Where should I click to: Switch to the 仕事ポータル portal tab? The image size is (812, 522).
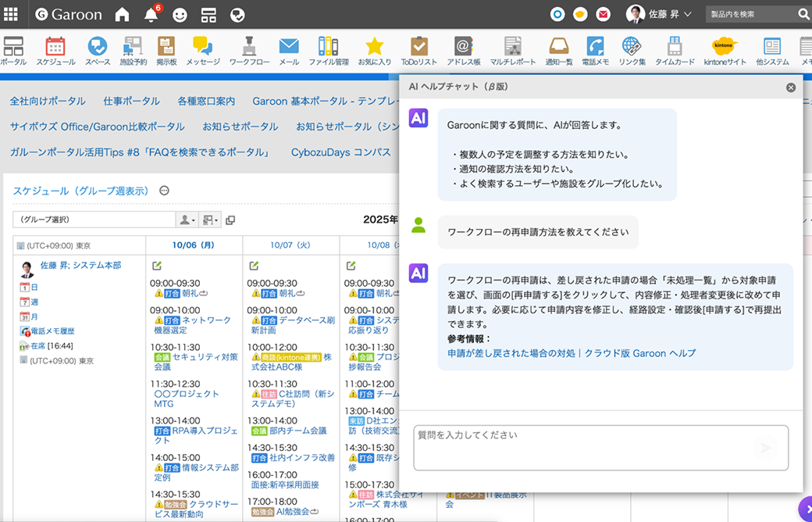[131, 101]
